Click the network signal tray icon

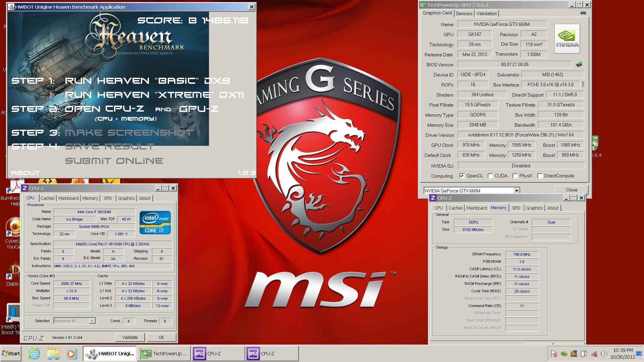(x=594, y=354)
